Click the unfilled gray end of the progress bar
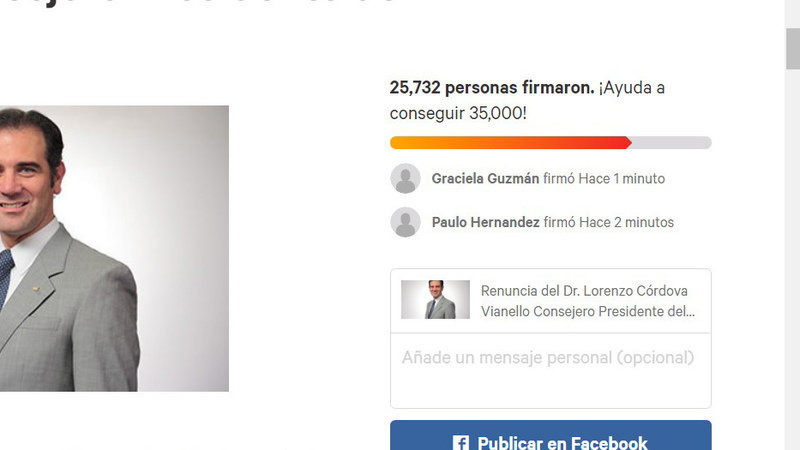 [671, 143]
